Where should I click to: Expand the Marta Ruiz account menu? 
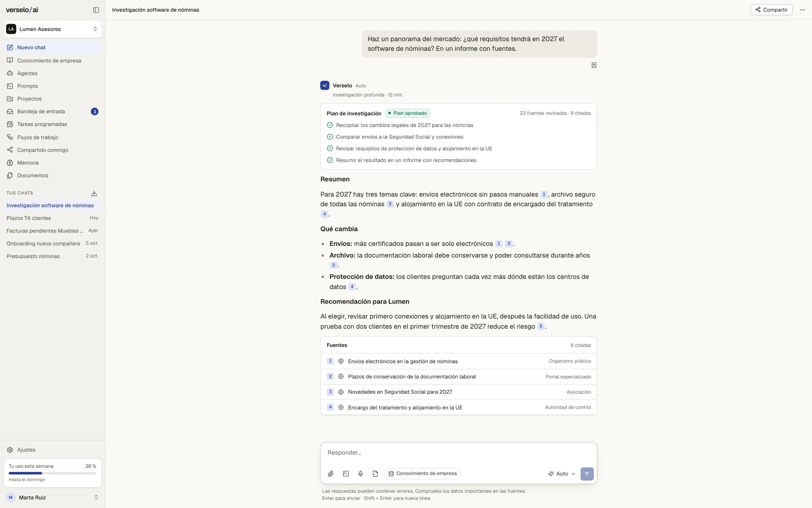(x=53, y=497)
